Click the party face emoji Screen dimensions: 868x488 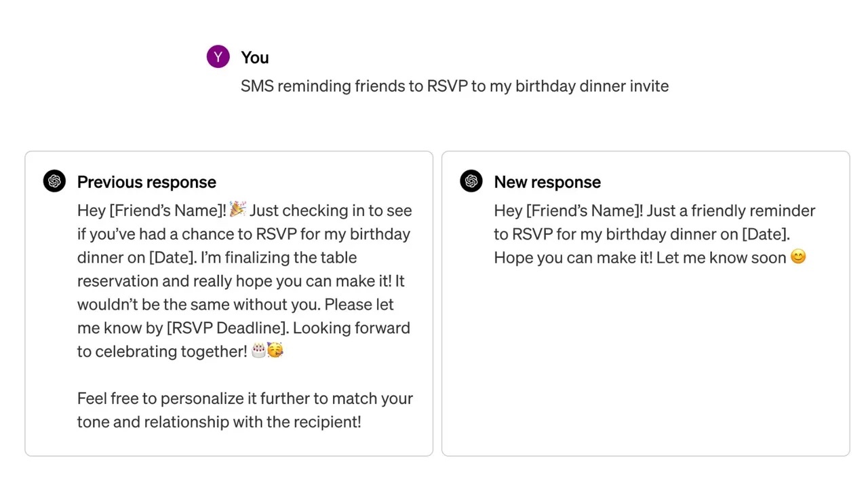point(275,351)
